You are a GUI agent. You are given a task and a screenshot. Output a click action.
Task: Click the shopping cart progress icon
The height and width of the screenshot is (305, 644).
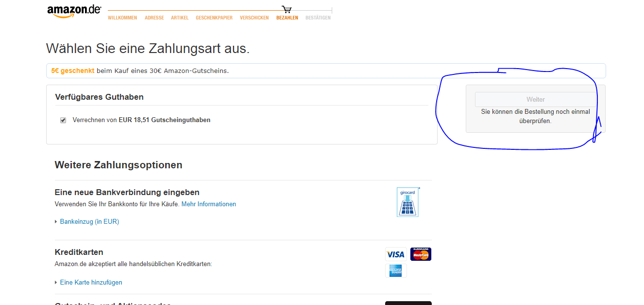287,9
